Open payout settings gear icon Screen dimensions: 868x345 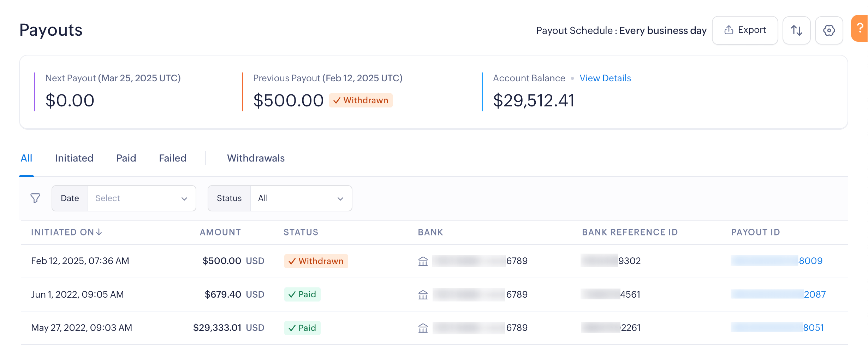(x=829, y=30)
